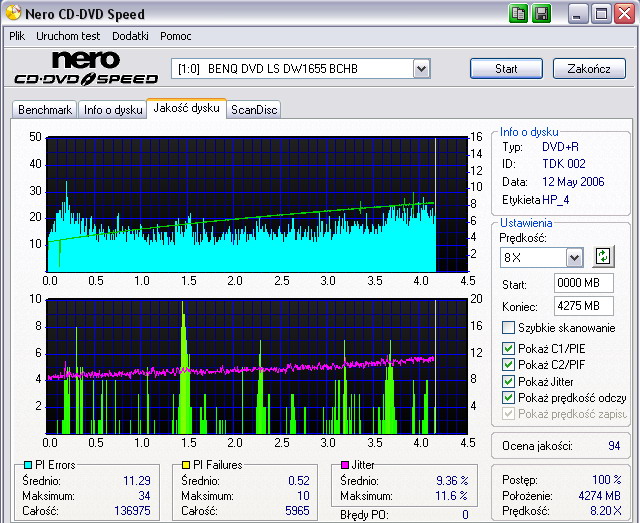This screenshot has height=523, width=640.
Task: Click the yellow PI Failures legend square
Action: coord(186,465)
